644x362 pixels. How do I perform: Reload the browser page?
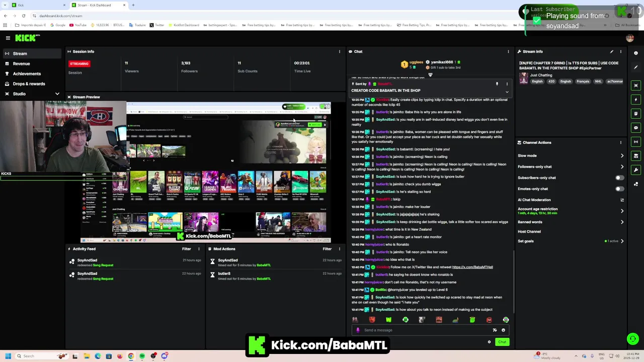point(23,16)
